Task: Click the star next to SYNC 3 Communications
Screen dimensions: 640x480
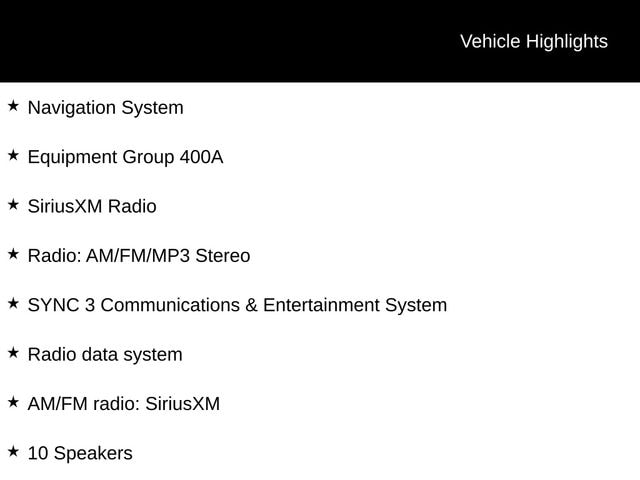Action: (13, 303)
